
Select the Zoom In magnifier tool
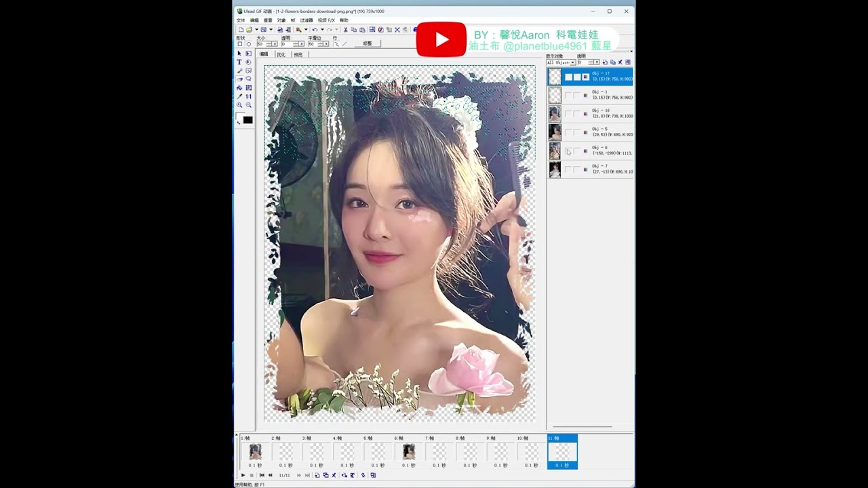click(239, 105)
